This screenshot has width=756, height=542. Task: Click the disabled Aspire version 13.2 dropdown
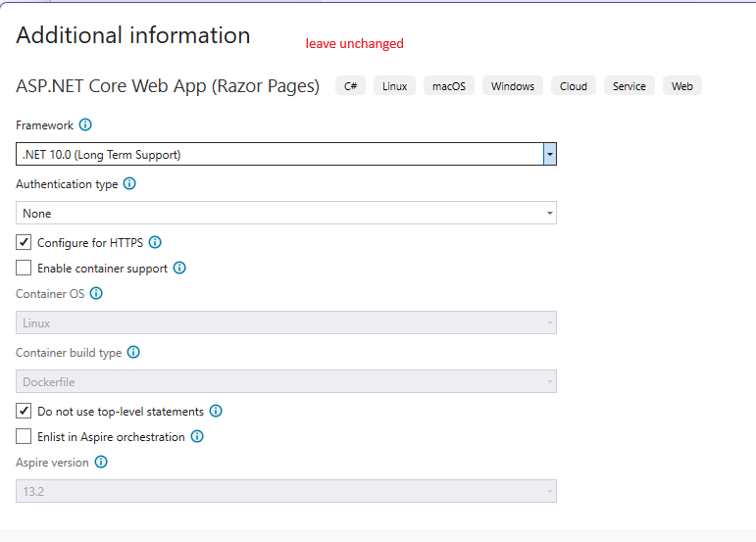pos(286,491)
